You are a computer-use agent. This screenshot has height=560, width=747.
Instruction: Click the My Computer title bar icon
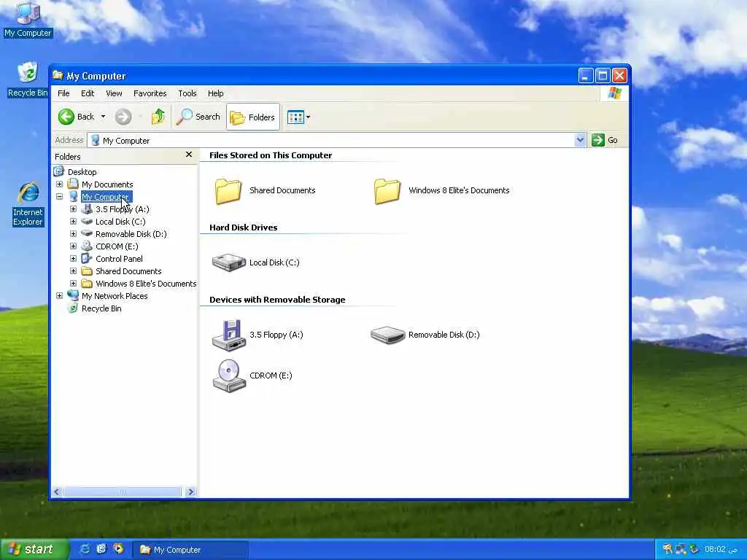58,75
